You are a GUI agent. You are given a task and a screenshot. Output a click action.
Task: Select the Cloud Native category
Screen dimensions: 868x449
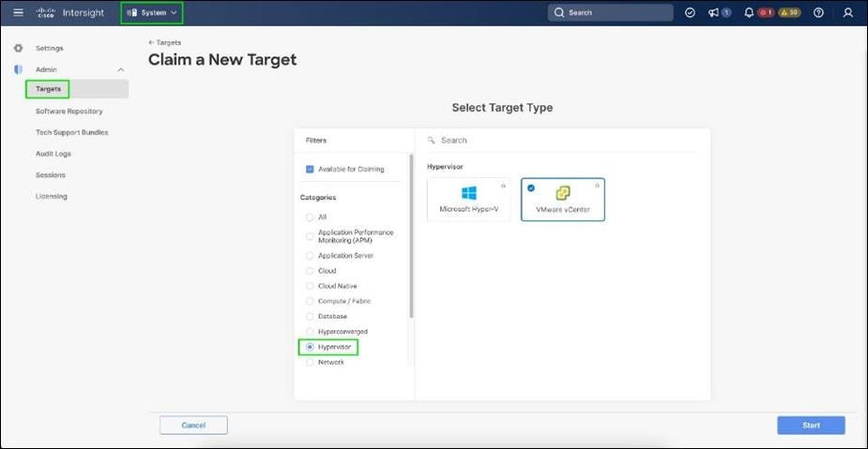pos(310,286)
